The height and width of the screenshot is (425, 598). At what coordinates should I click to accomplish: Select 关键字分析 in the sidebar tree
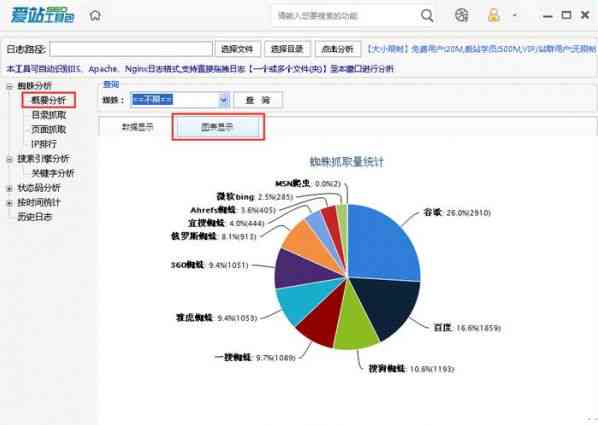53,173
